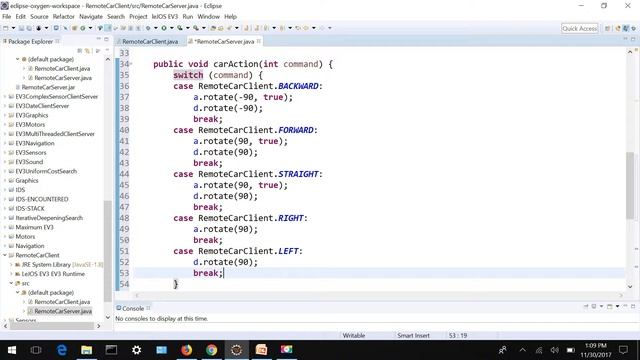This screenshot has width=640, height=360.
Task: Minimize the Package Explorer view
Action: [98, 39]
